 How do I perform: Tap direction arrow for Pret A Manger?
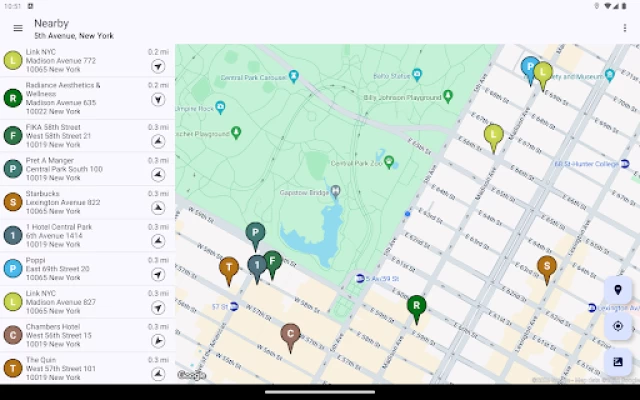158,174
